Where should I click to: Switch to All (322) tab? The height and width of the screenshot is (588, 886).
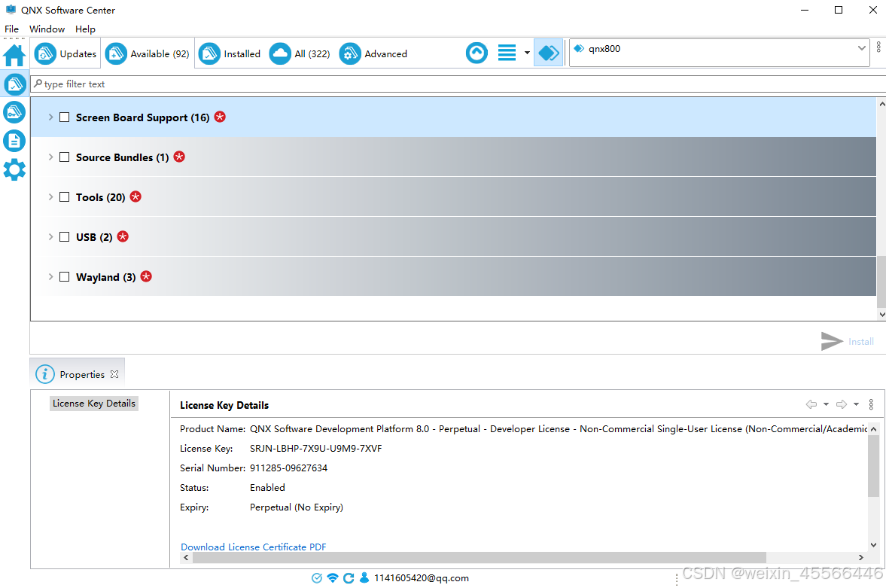(x=300, y=53)
